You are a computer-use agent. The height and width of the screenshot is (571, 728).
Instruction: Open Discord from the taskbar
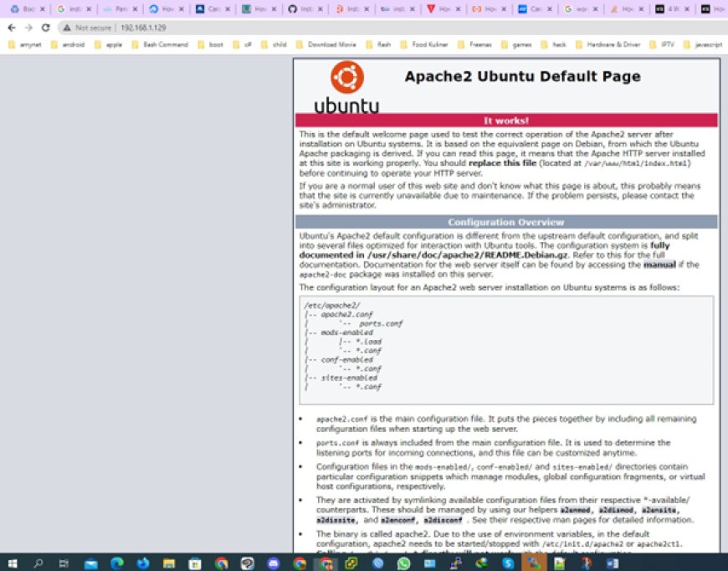[x=274, y=563]
